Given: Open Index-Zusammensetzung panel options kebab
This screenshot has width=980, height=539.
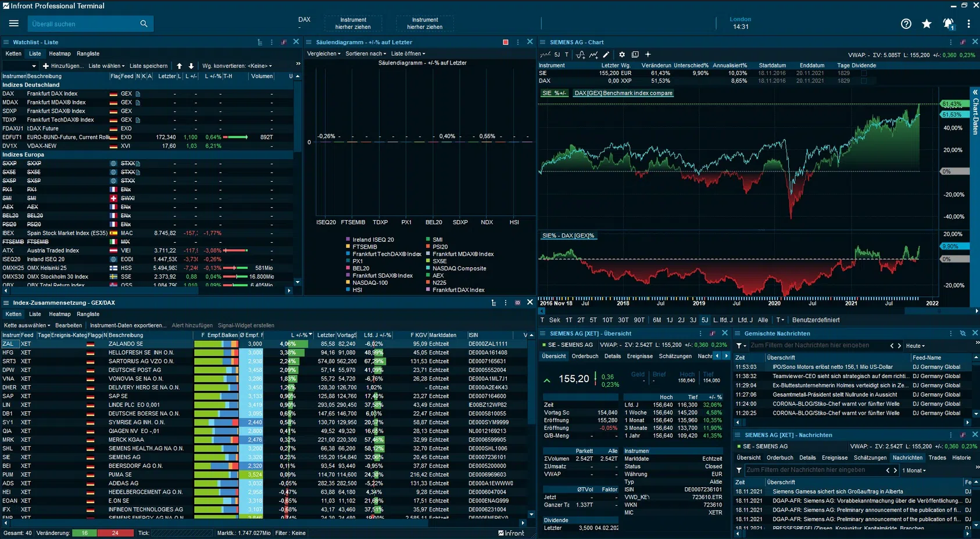Looking at the screenshot, I should pos(505,303).
